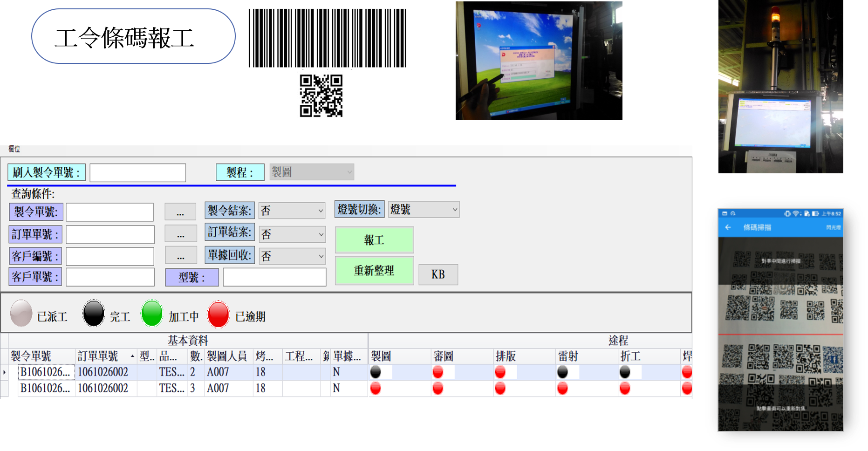
Task: Sort by the 訂單單號 column header
Action: (x=106, y=356)
